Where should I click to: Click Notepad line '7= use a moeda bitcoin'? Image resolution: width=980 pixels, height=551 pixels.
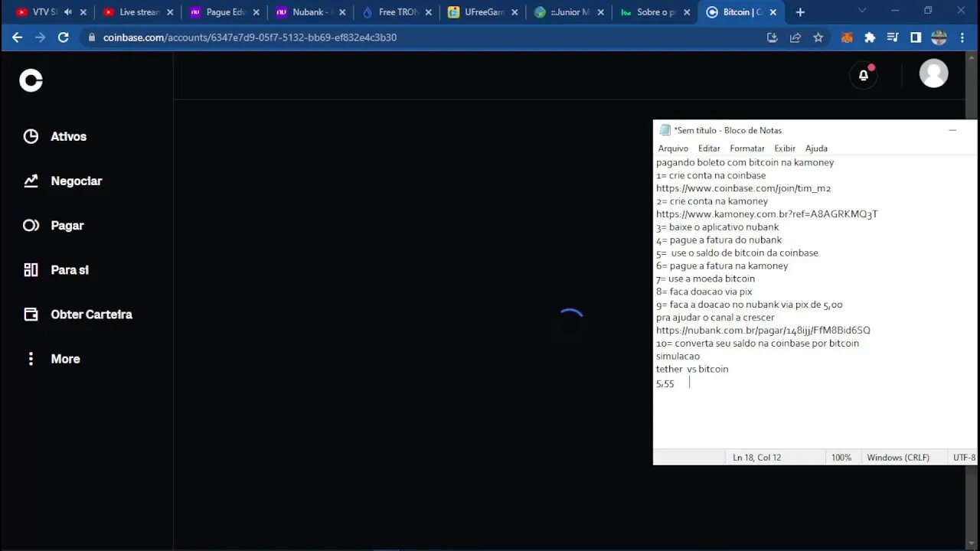point(705,279)
